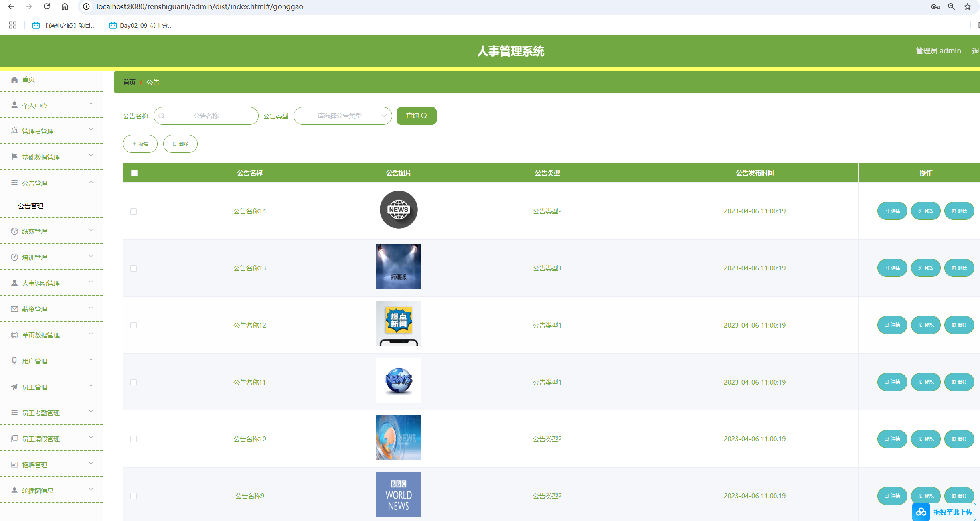
Task: Open the 请选择公告类型 dropdown
Action: (343, 116)
